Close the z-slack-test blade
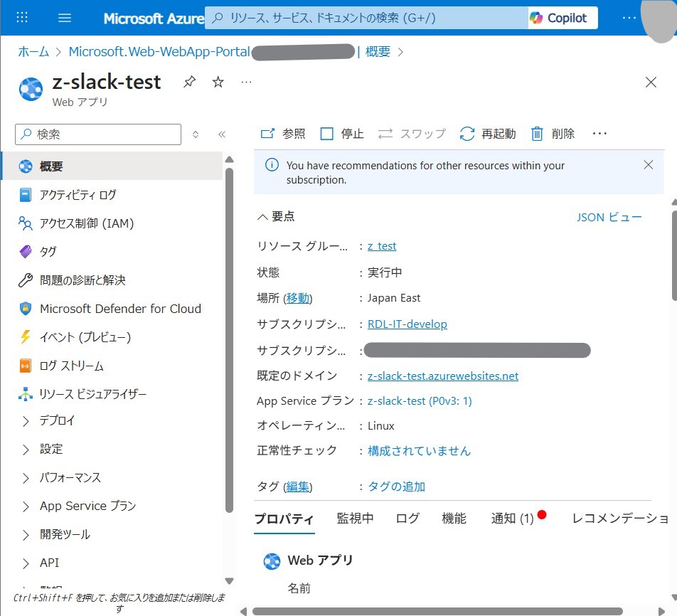Image resolution: width=677 pixels, height=616 pixels. 651,82
